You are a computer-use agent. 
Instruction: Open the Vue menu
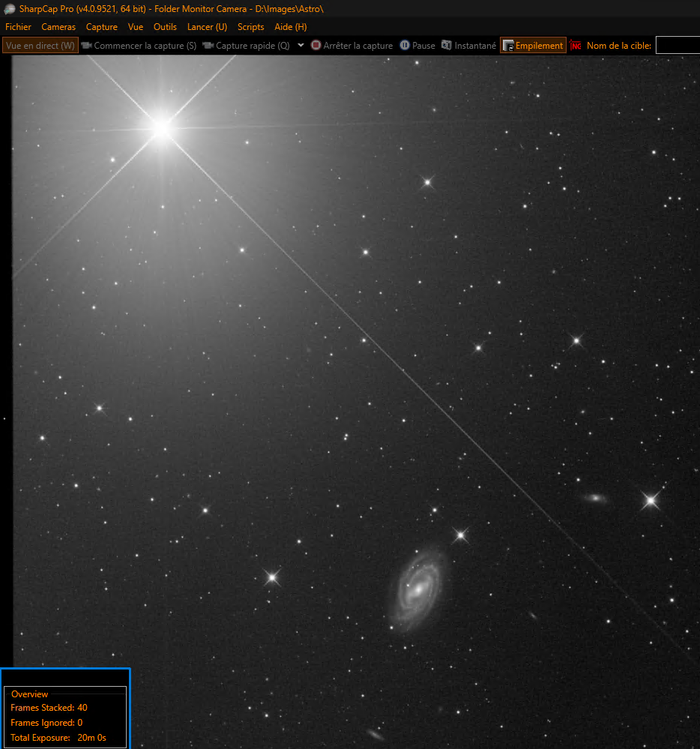(136, 27)
